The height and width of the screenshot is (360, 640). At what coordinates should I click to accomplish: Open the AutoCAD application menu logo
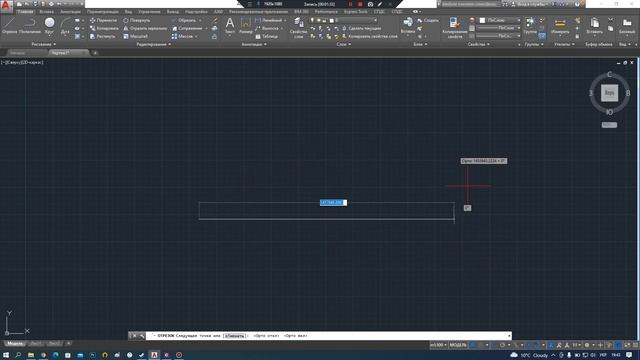pyautogui.click(x=6, y=6)
